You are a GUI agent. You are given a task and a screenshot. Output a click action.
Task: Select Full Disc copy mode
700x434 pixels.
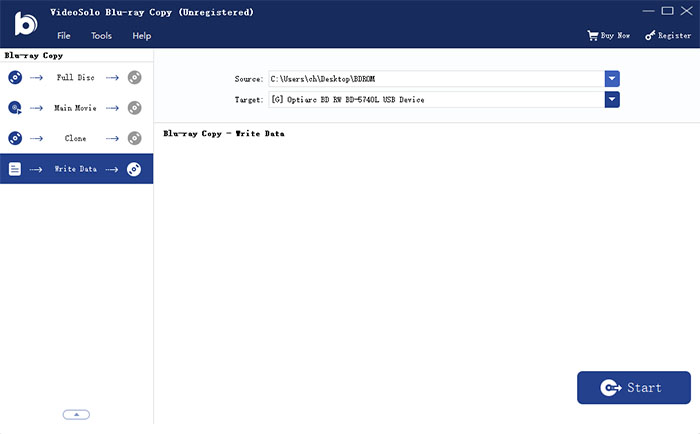point(76,77)
